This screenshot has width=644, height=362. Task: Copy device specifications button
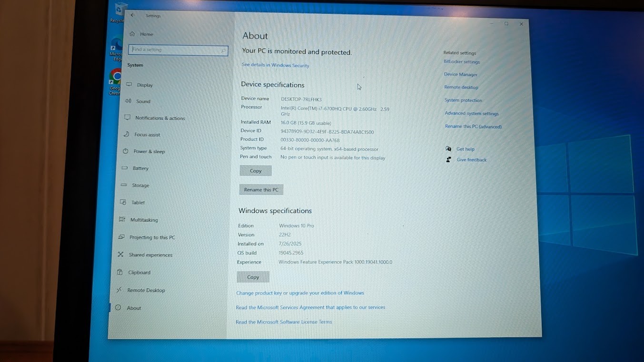(256, 171)
